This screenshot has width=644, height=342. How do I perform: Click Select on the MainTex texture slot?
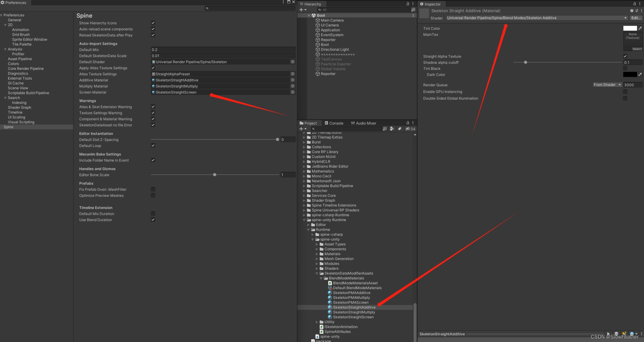click(637, 49)
